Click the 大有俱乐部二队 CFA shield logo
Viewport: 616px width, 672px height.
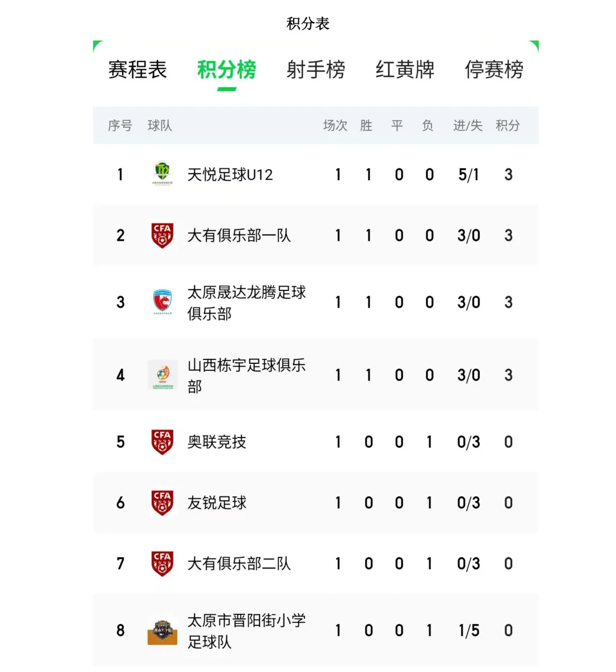pyautogui.click(x=163, y=564)
